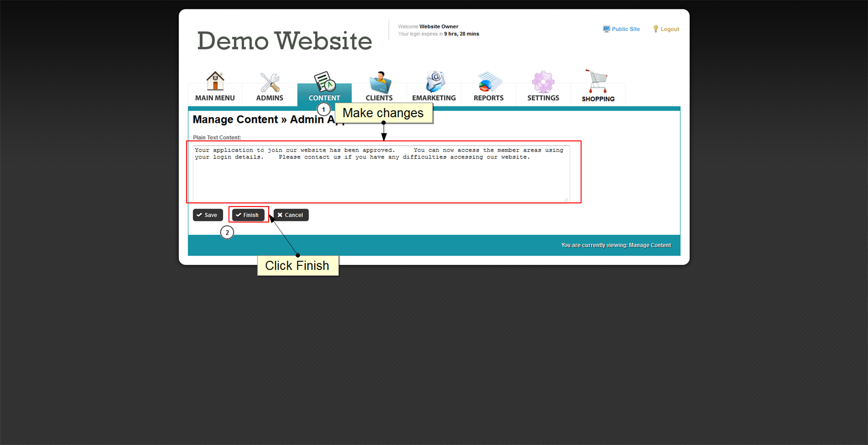Open the Public Site text link
The height and width of the screenshot is (445, 868).
click(x=626, y=29)
